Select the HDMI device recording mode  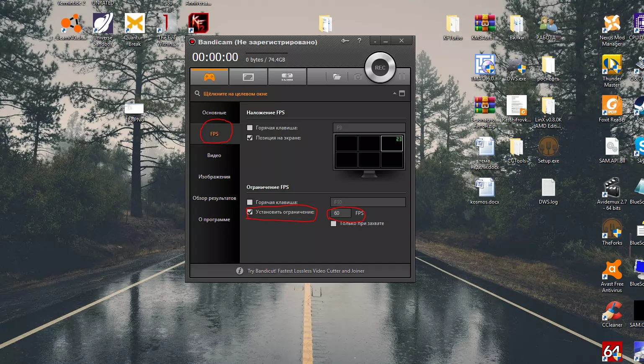287,77
